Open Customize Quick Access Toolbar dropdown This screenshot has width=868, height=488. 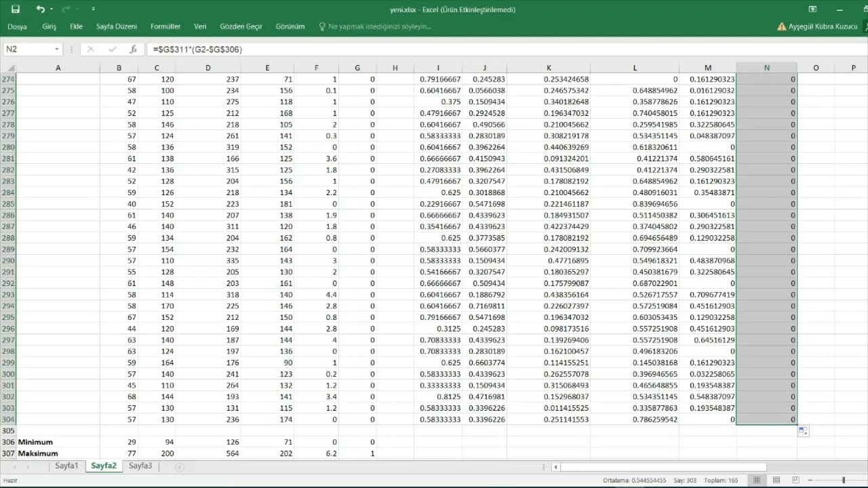click(x=93, y=9)
